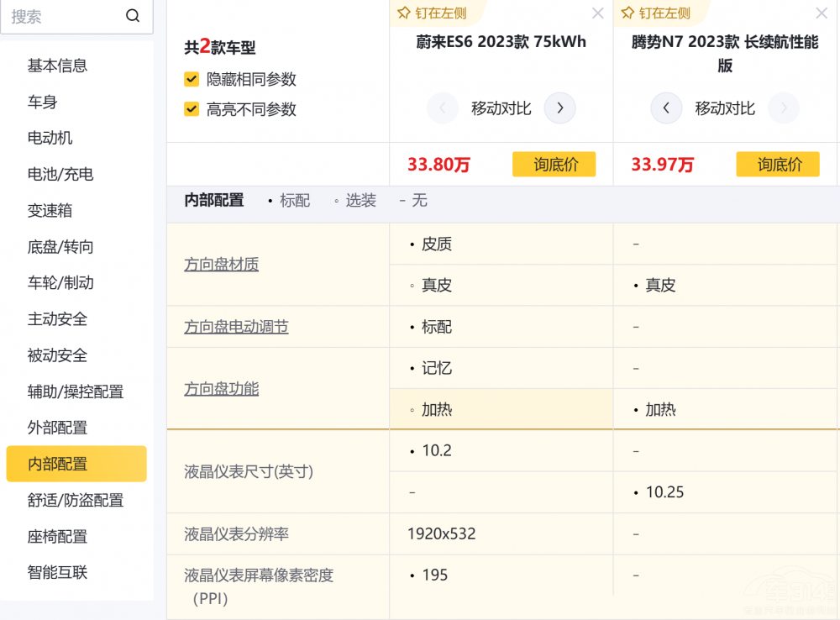Toggle 隐藏相同参数 checkbox
840x620 pixels.
(x=192, y=80)
